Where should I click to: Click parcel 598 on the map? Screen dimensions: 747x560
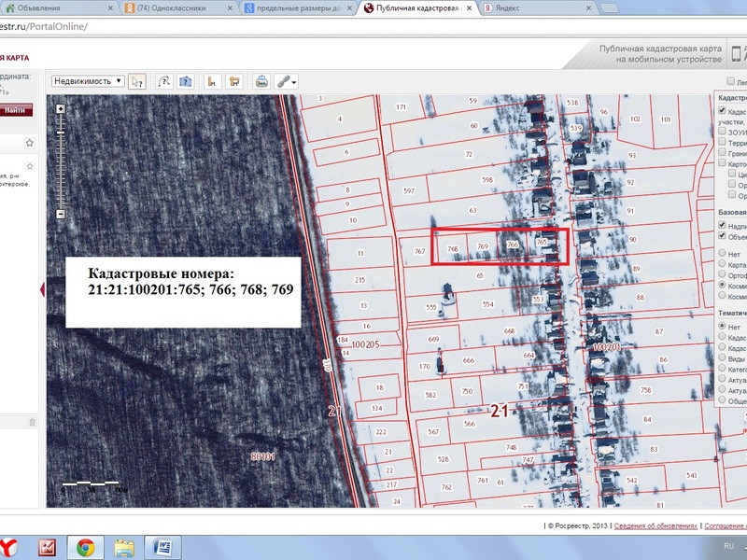point(486,180)
